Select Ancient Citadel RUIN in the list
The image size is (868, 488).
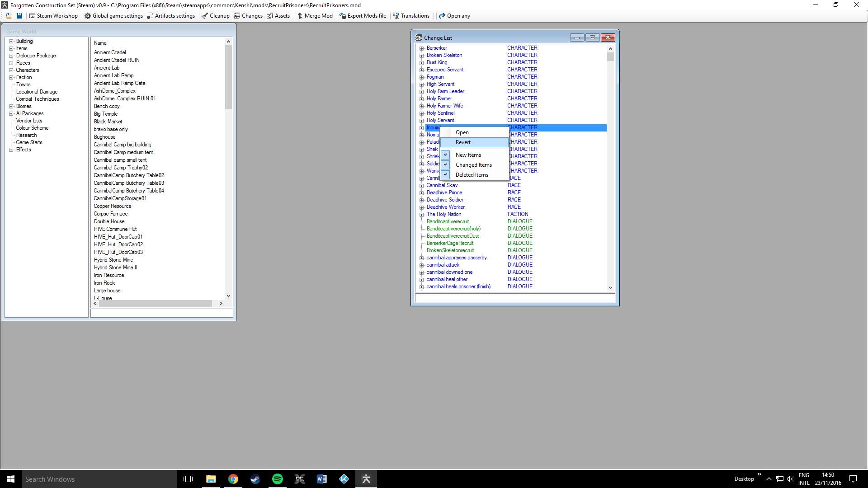117,60
